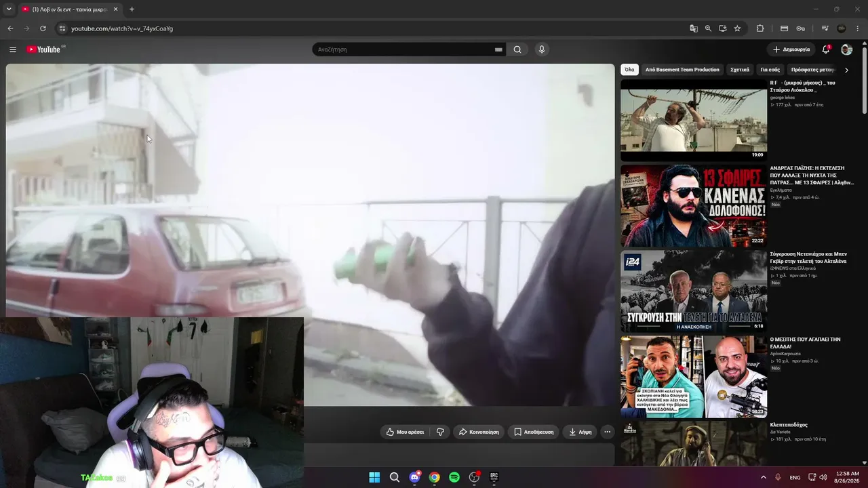Visit the 'Δε Variete' channel link
This screenshot has height=488, width=868.
point(780,432)
